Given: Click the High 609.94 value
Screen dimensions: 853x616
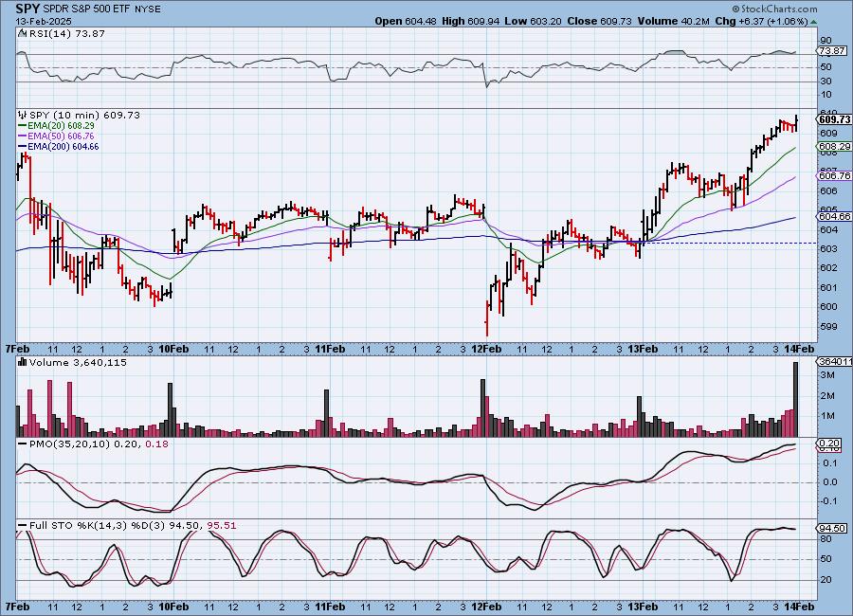Looking at the screenshot, I should (x=472, y=21).
